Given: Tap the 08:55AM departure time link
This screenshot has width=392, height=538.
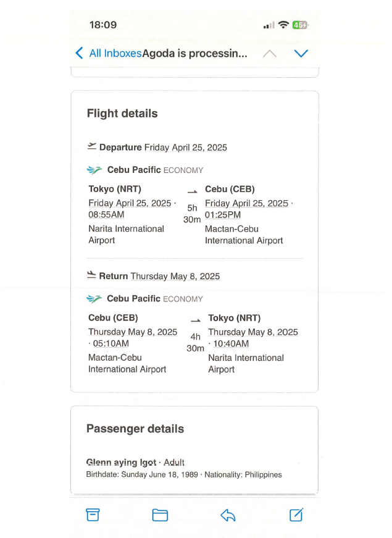Looking at the screenshot, I should [106, 215].
